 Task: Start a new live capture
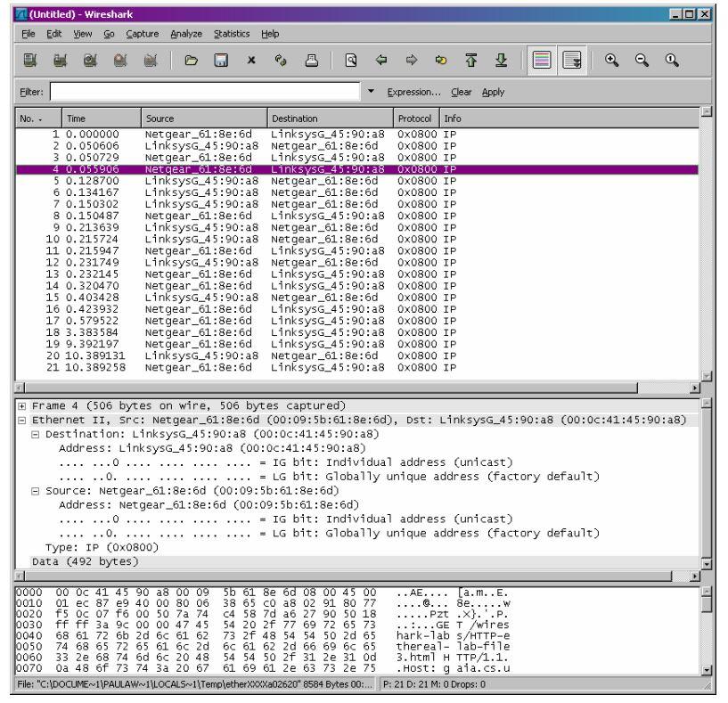pyautogui.click(x=90, y=61)
